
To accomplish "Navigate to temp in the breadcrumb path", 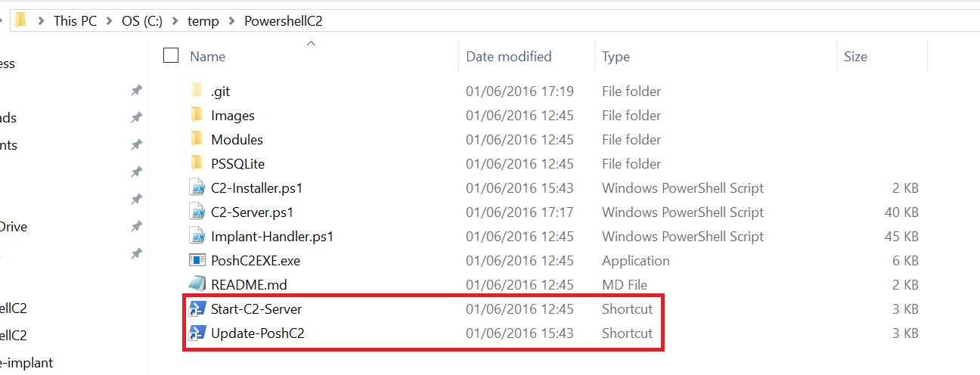I will coord(203,21).
